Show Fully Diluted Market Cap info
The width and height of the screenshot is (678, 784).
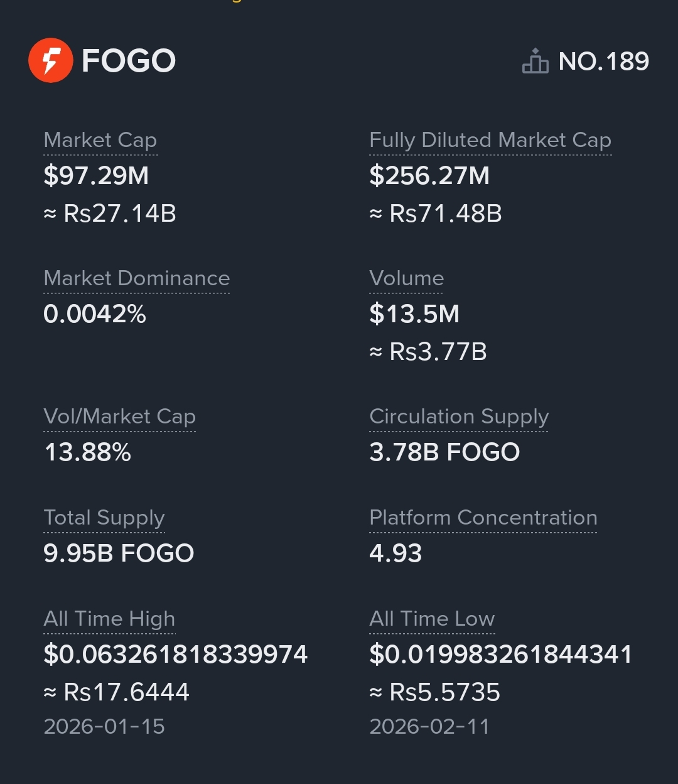[x=490, y=140]
